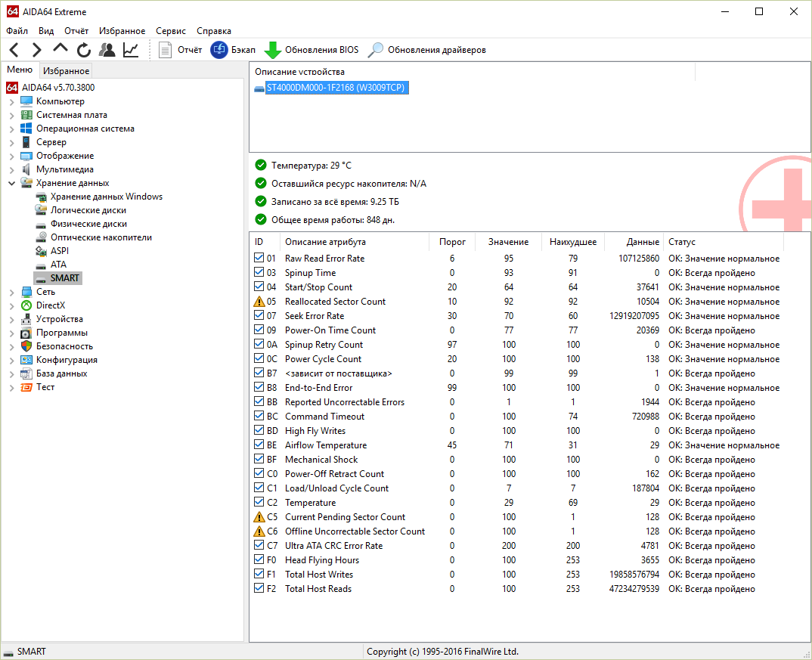Go up one level with the up arrow icon
This screenshot has width=812, height=660.
coord(60,48)
